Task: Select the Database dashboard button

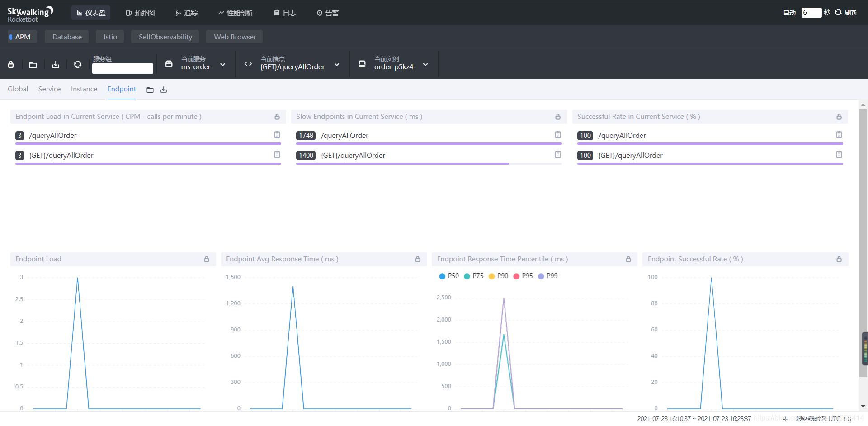Action: (67, 37)
